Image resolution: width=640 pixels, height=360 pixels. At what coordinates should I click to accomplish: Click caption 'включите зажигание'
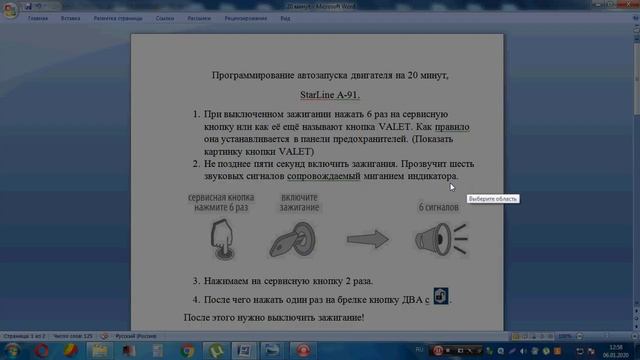tap(299, 202)
